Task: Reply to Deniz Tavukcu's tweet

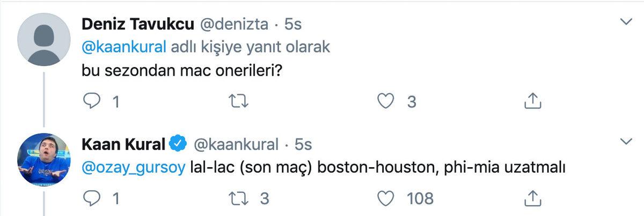Action: (92, 101)
